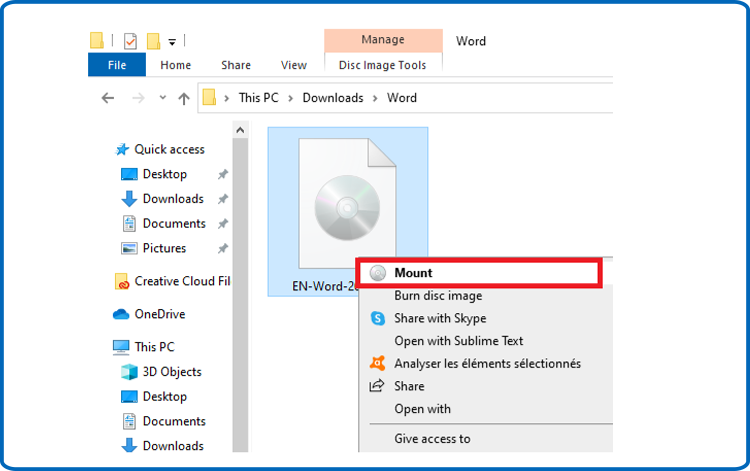The image size is (750, 471).
Task: Open Downloads under Quick access
Action: pyautogui.click(x=173, y=199)
